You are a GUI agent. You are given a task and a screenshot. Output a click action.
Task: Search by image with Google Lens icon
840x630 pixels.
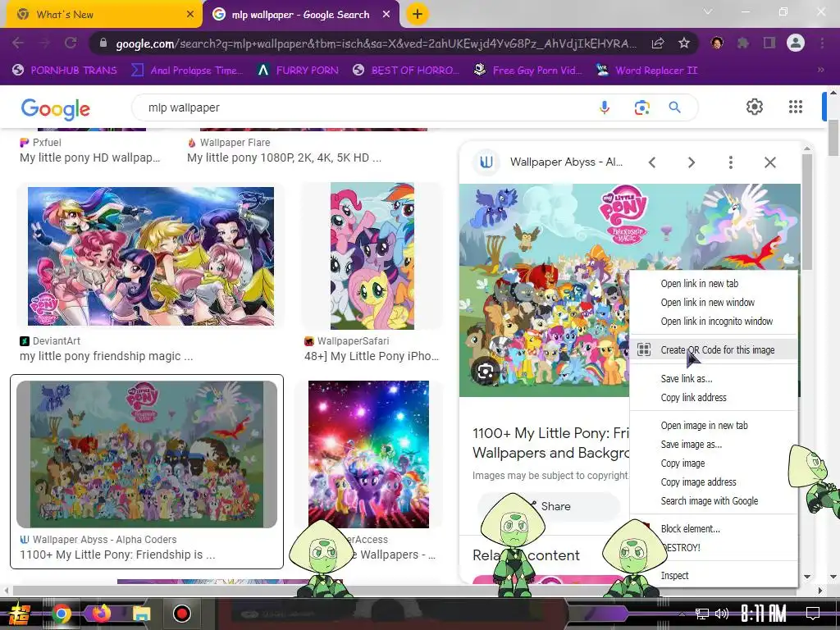tap(641, 107)
